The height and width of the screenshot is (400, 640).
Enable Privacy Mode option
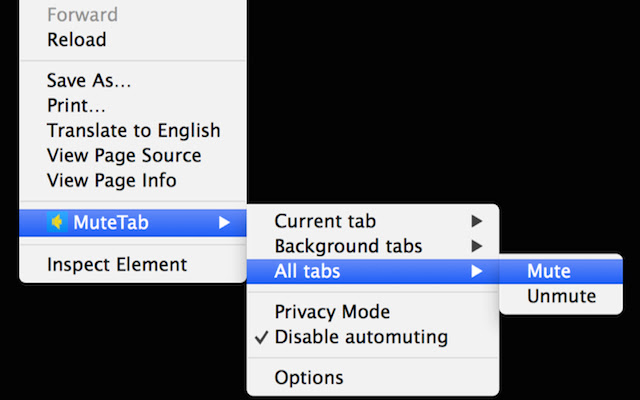click(x=332, y=312)
